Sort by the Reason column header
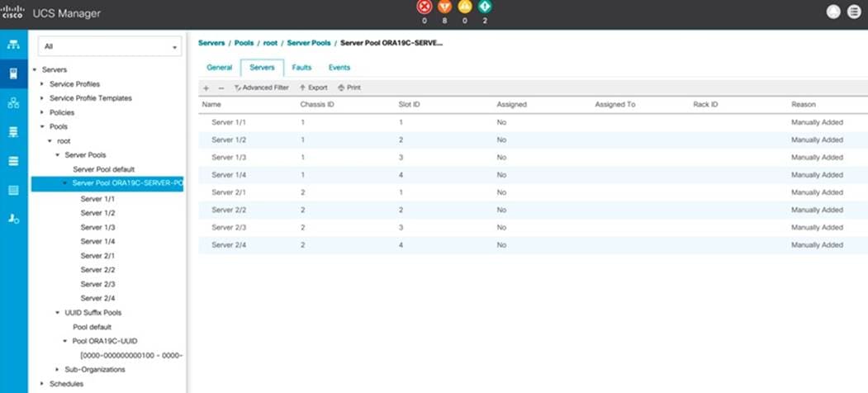The image size is (868, 393). click(804, 104)
